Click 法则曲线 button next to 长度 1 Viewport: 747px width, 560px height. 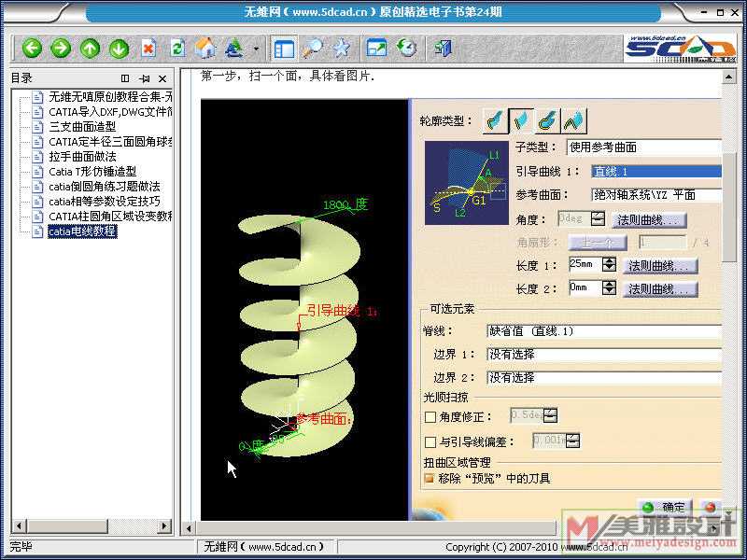(x=660, y=266)
